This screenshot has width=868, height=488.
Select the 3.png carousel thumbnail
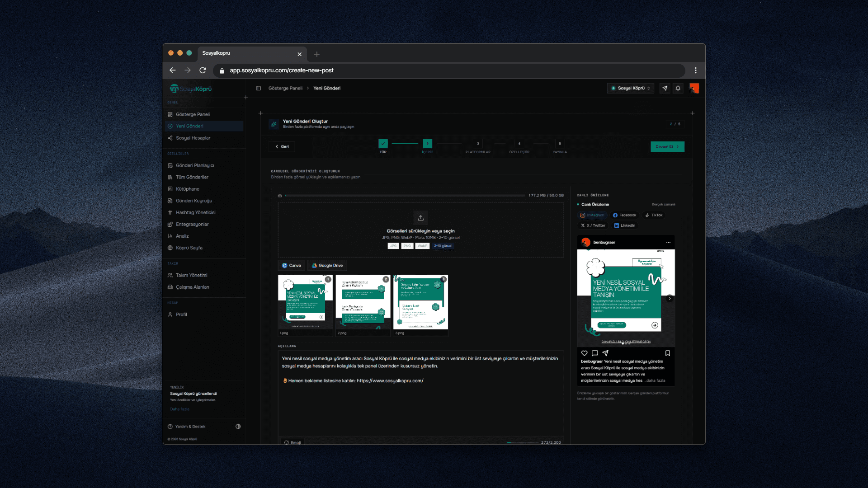coord(421,302)
